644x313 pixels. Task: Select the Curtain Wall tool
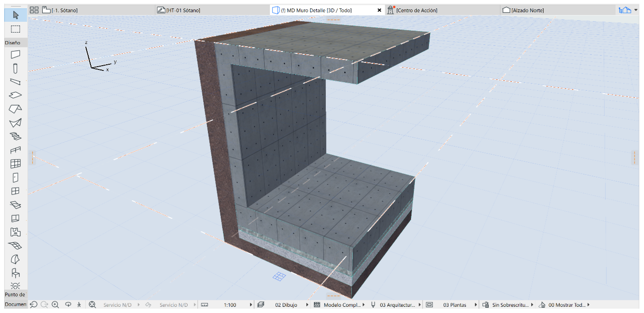coord(15,164)
